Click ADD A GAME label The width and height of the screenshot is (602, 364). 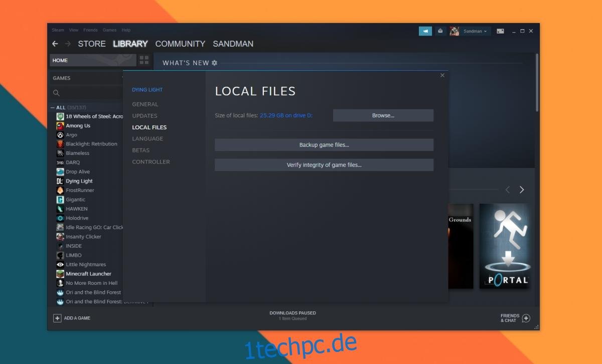click(77, 318)
